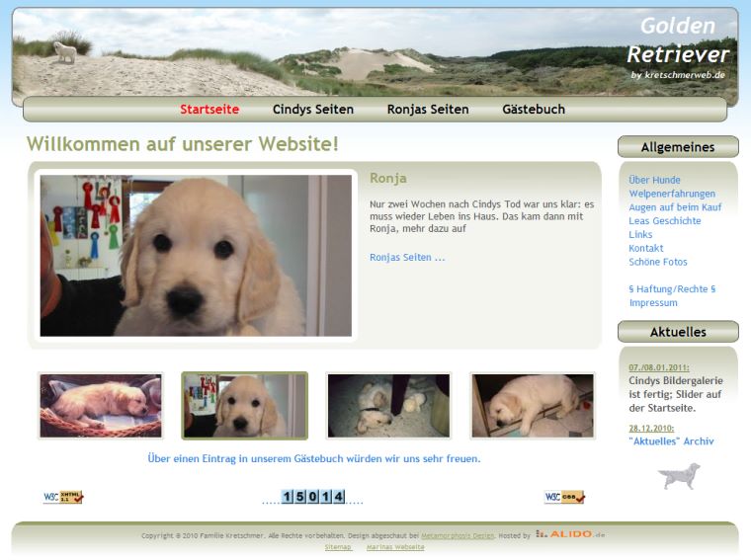The image size is (751, 560).
Task: Open Ronjas Seiten in the navigation bar
Action: [428, 110]
